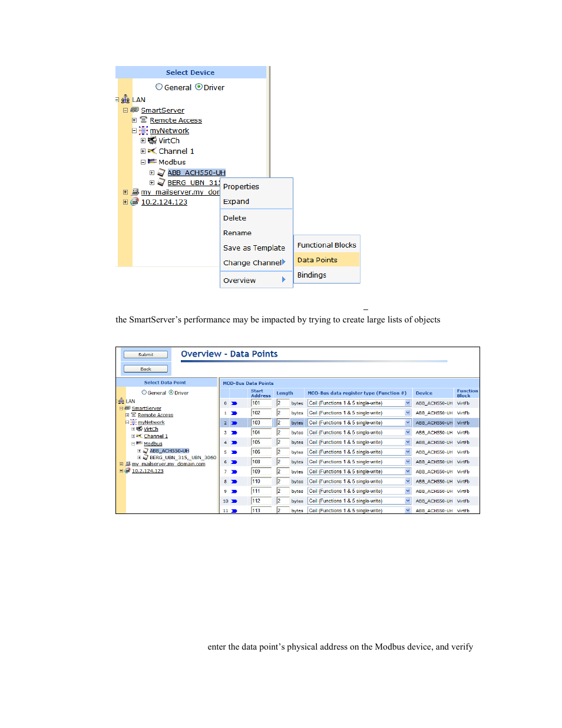Select ABB_ACH550-UH item in Select Data Point tree
562x728 pixels.
point(169,451)
